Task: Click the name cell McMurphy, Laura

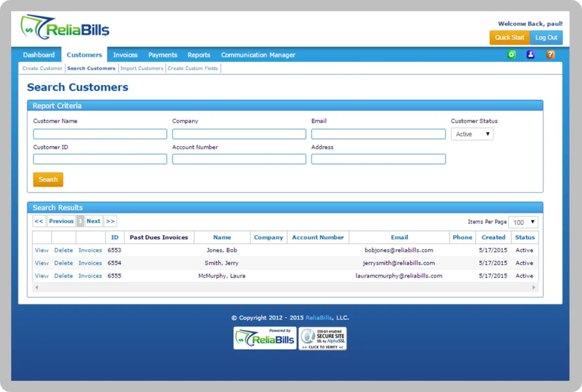Action: point(222,276)
